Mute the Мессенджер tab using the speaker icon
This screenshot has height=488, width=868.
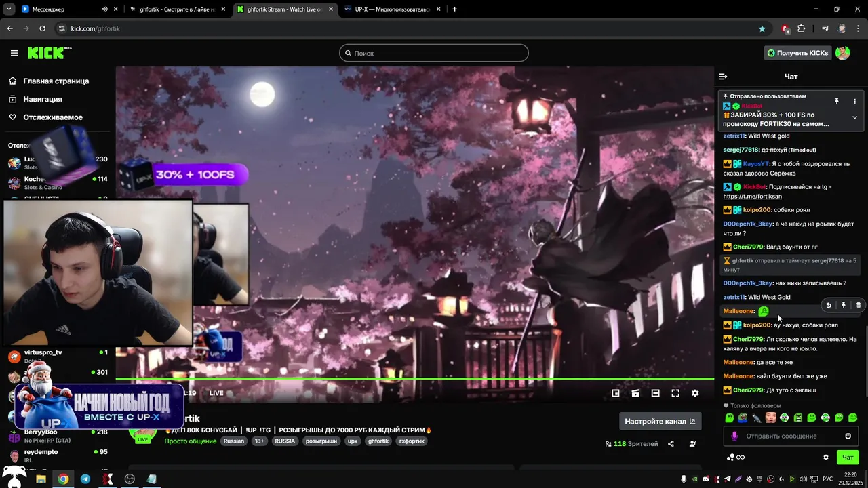(104, 9)
